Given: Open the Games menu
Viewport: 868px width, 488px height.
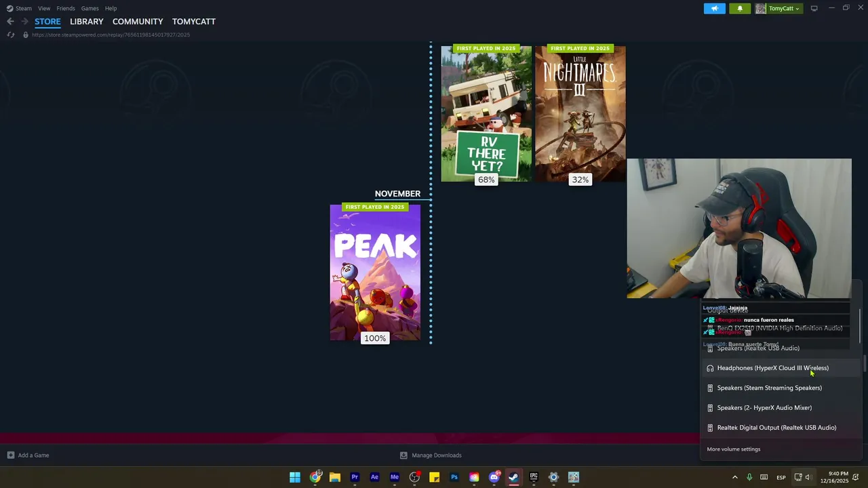Looking at the screenshot, I should pos(90,8).
